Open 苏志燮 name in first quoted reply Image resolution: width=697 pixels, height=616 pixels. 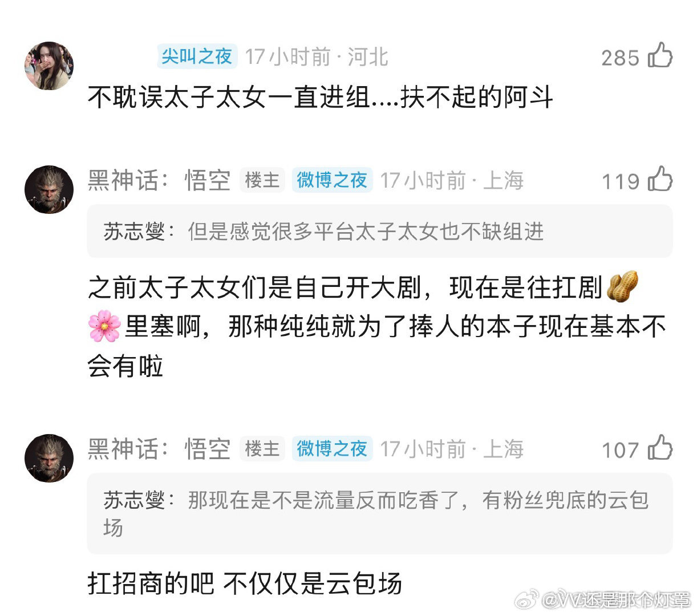coord(134,232)
